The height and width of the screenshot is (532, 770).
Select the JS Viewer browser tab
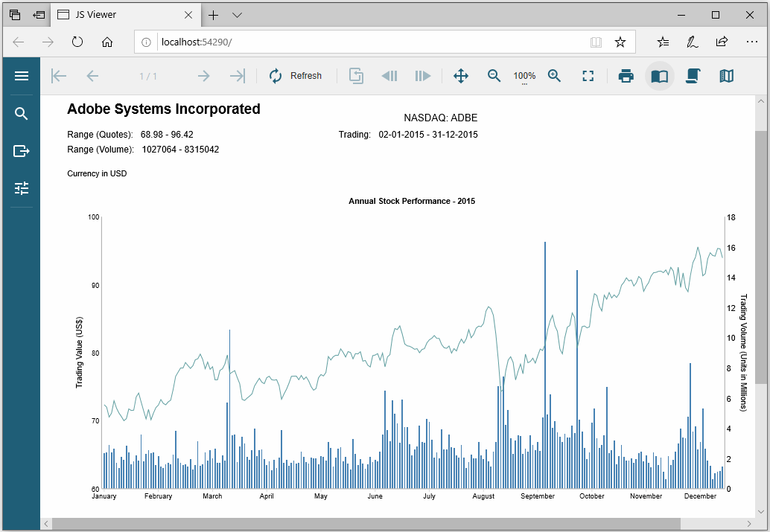[112, 15]
